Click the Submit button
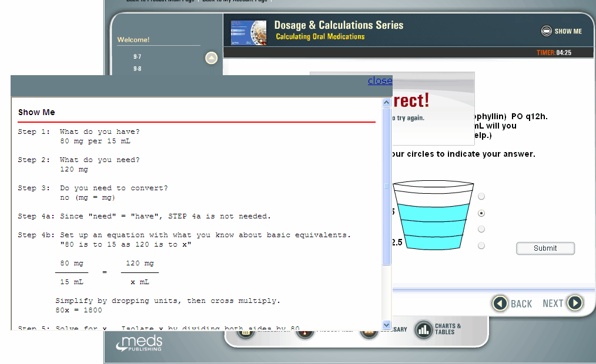The image size is (596, 364). [x=545, y=248]
